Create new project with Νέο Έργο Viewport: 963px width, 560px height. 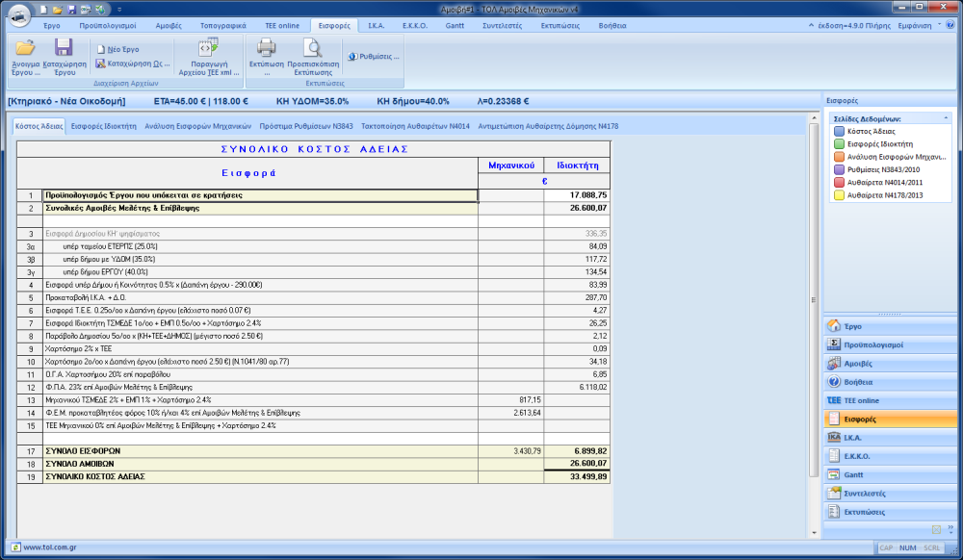(x=117, y=49)
